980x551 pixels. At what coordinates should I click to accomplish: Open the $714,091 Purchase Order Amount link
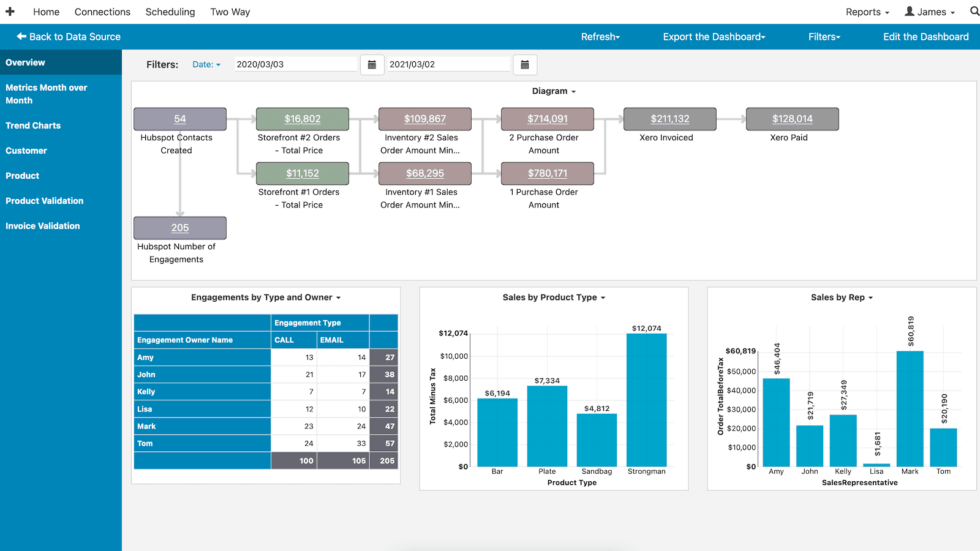click(x=547, y=119)
